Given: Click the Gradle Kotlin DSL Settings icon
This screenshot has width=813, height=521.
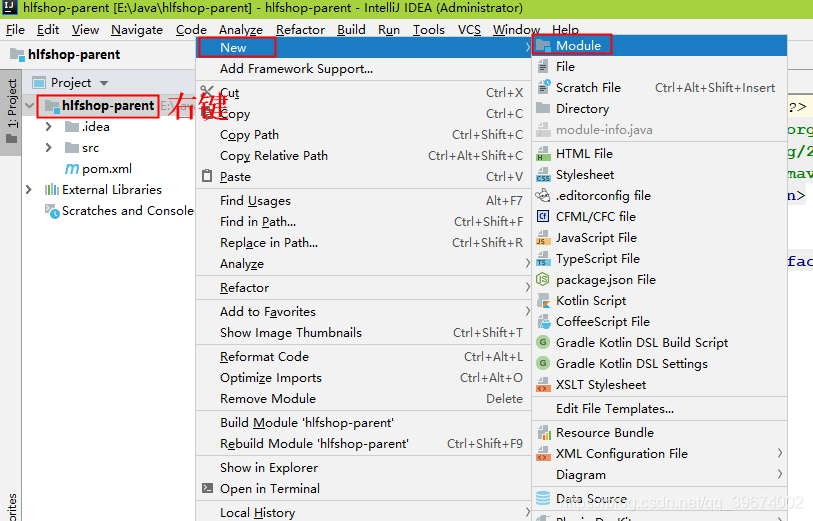Looking at the screenshot, I should coord(542,363).
